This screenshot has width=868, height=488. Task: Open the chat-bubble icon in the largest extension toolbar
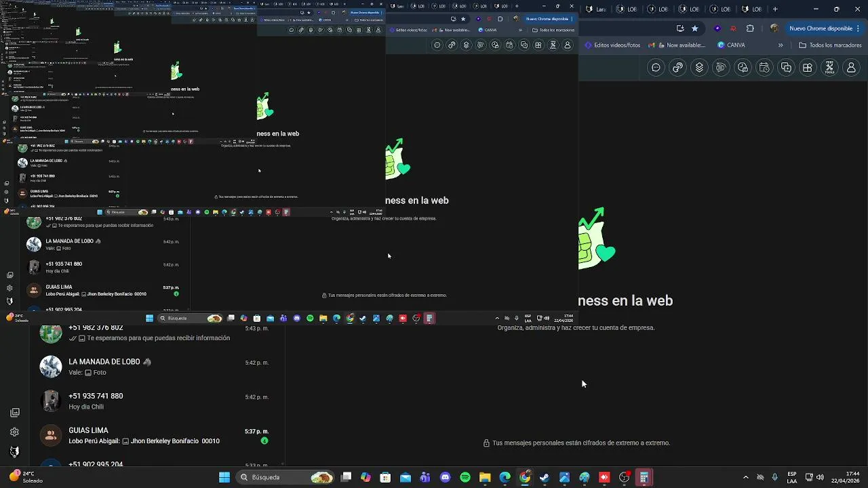point(656,68)
